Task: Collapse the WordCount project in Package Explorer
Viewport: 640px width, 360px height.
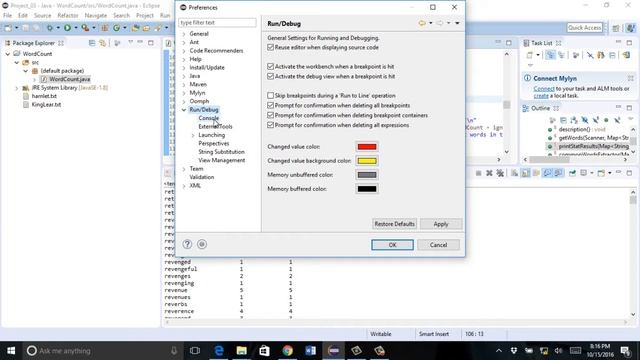Action: click(8, 54)
